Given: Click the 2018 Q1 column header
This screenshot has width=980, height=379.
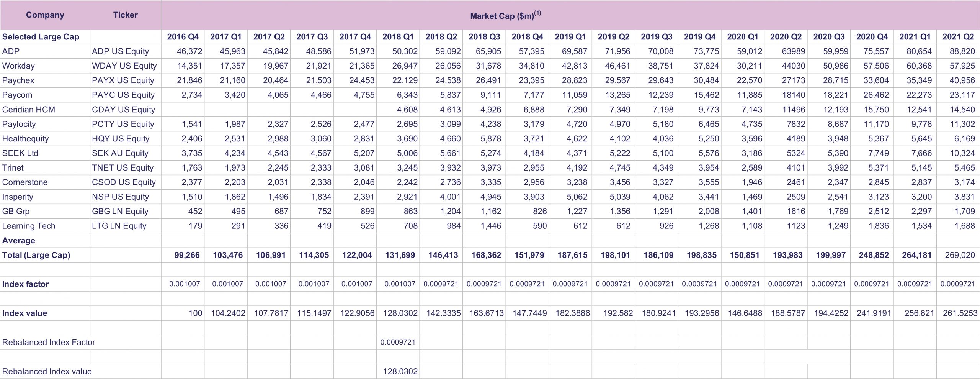Looking at the screenshot, I should pos(398,37).
